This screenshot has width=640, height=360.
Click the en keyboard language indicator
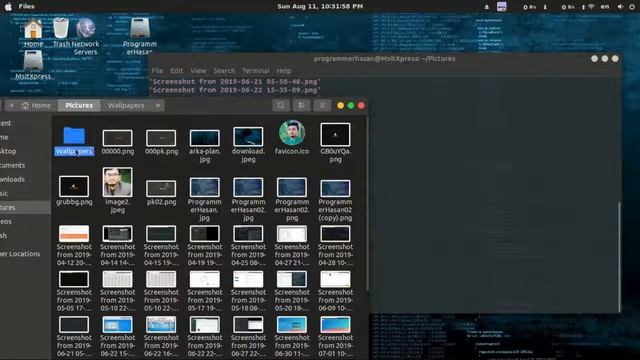[605, 7]
